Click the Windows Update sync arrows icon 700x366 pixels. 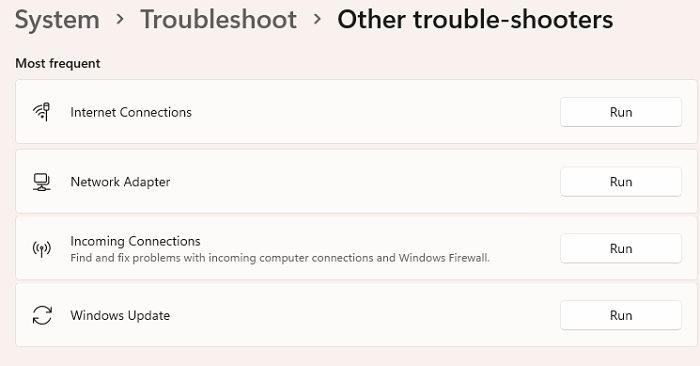point(42,315)
